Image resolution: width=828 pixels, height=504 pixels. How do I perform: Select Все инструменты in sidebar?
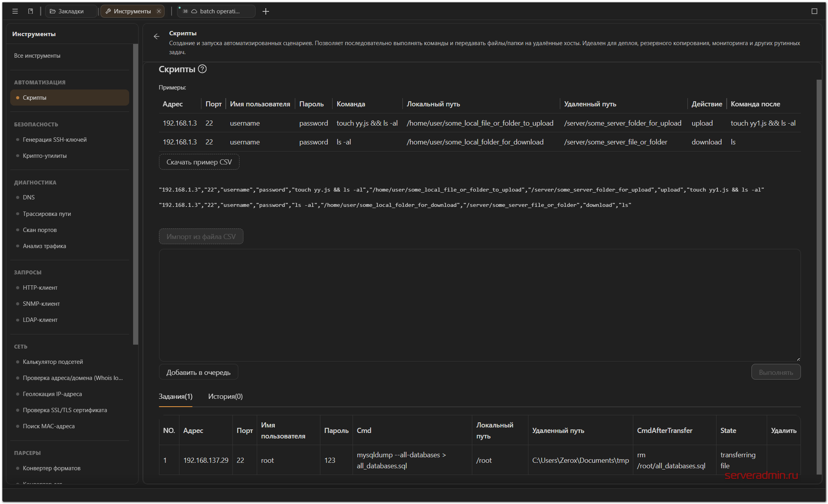[37, 56]
